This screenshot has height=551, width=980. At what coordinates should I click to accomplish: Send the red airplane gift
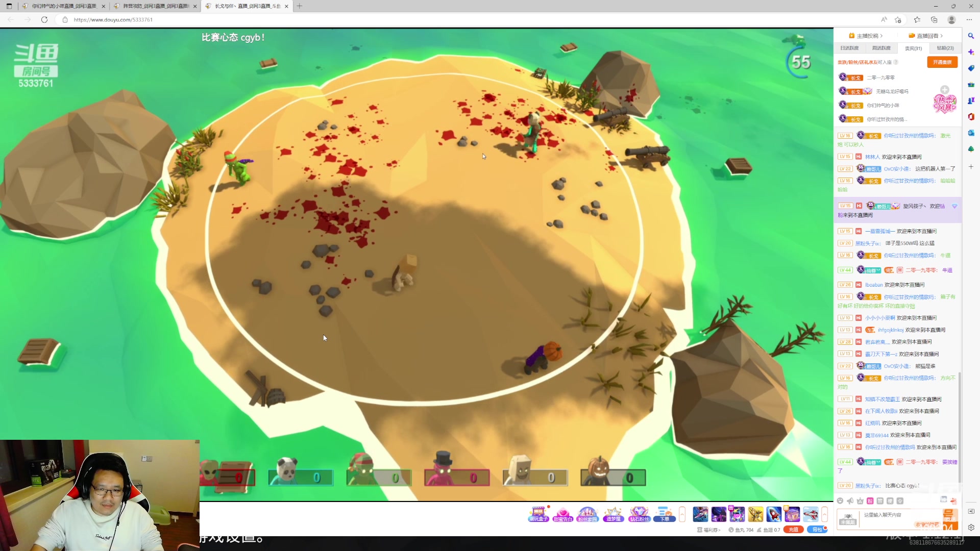811,514
